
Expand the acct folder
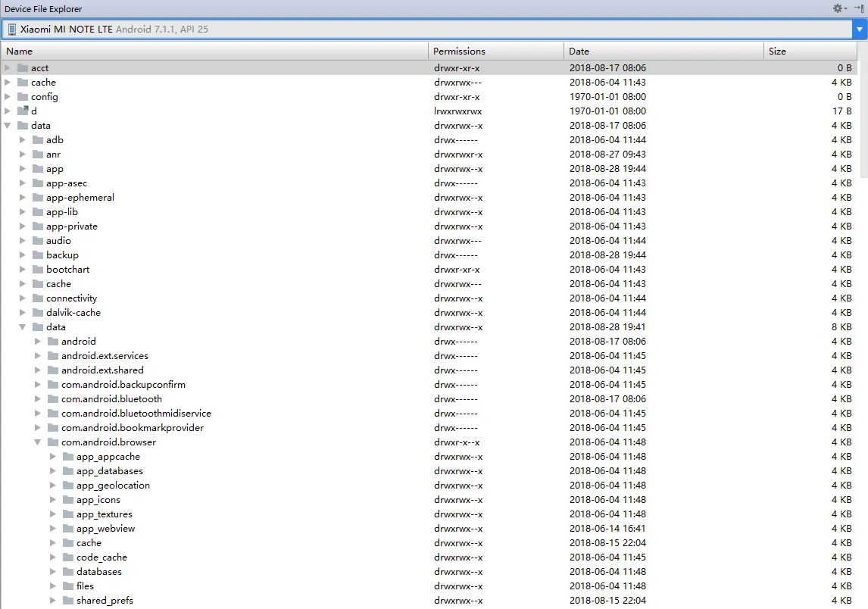tap(8, 67)
